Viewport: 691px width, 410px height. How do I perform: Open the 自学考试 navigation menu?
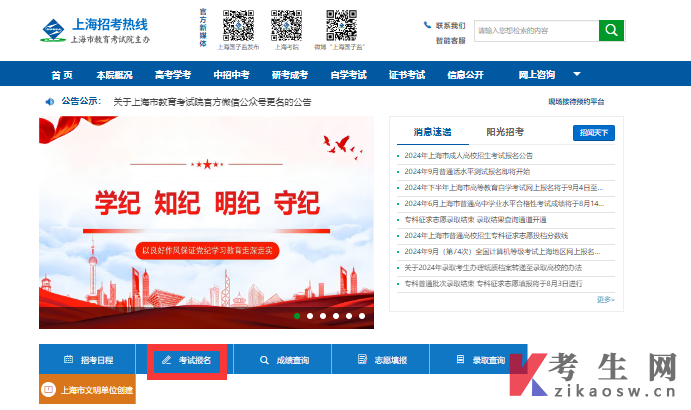tap(348, 75)
